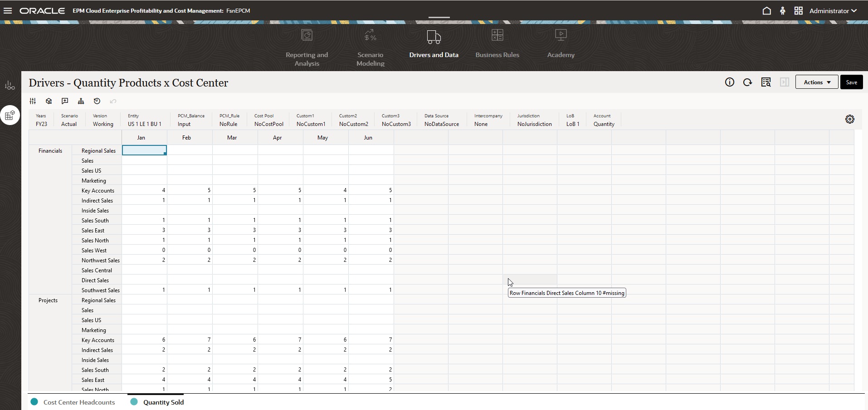Click the accessibility settings icon
The height and width of the screenshot is (410, 868).
783,10
